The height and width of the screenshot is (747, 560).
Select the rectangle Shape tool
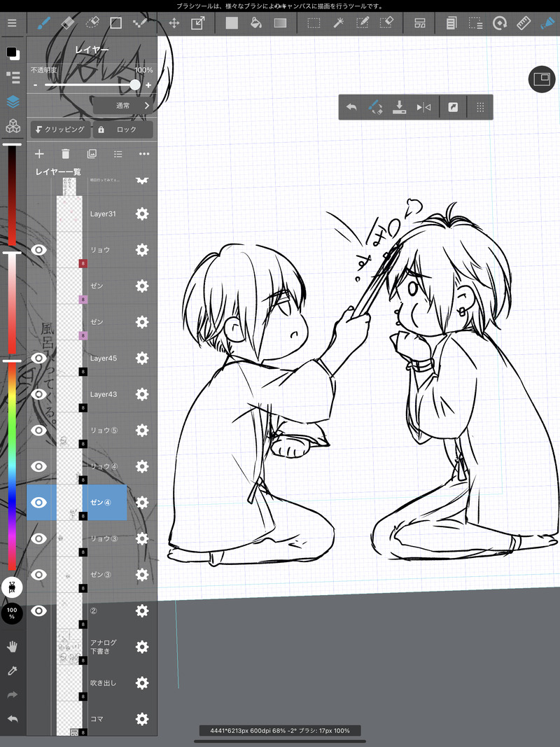(115, 23)
